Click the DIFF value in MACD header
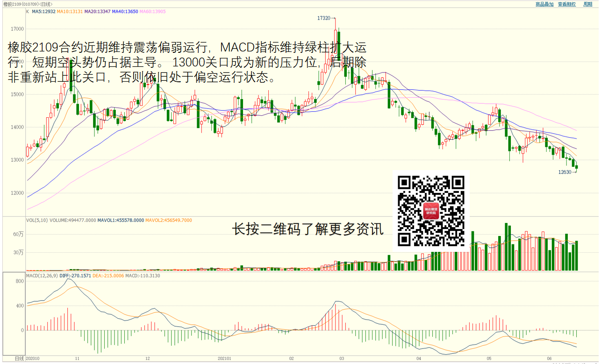This screenshot has width=601, height=364. click(x=75, y=276)
